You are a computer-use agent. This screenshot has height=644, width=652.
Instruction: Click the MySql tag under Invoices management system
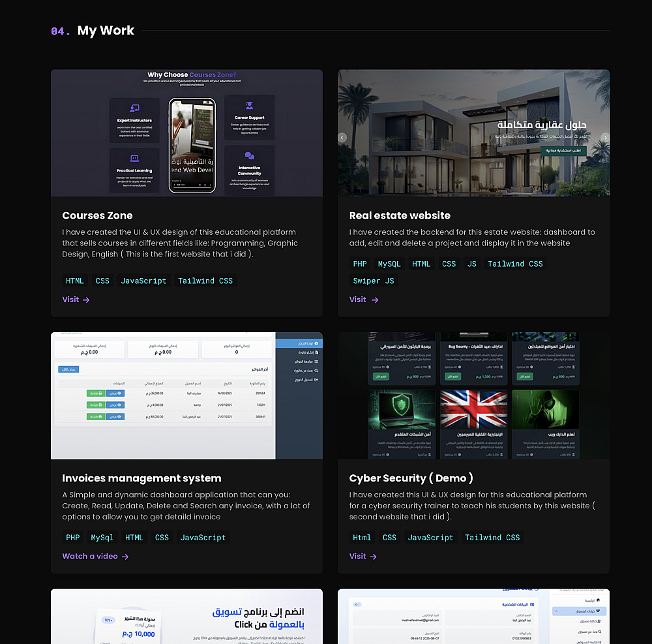(x=102, y=538)
